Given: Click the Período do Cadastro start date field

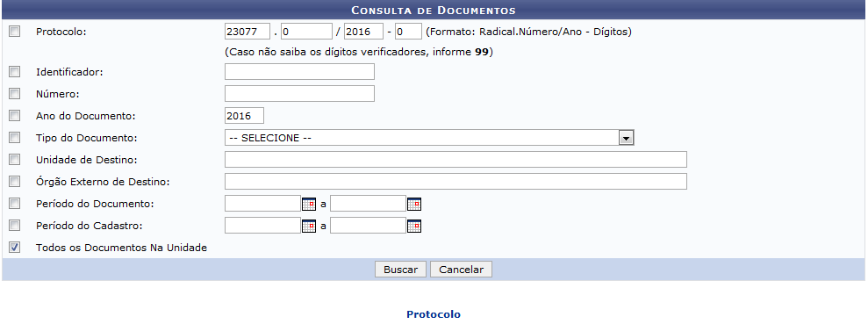Looking at the screenshot, I should [x=262, y=226].
